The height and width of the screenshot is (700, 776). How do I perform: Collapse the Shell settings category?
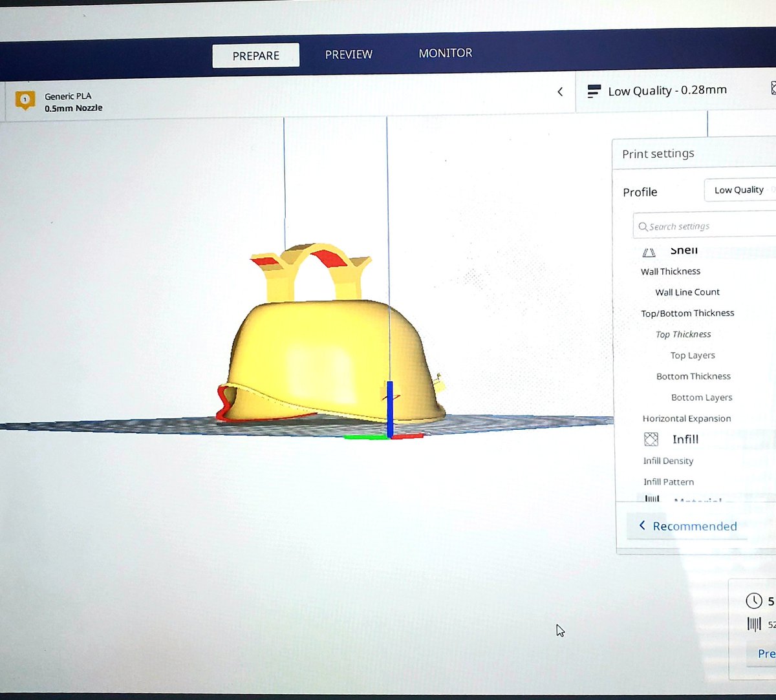[684, 251]
